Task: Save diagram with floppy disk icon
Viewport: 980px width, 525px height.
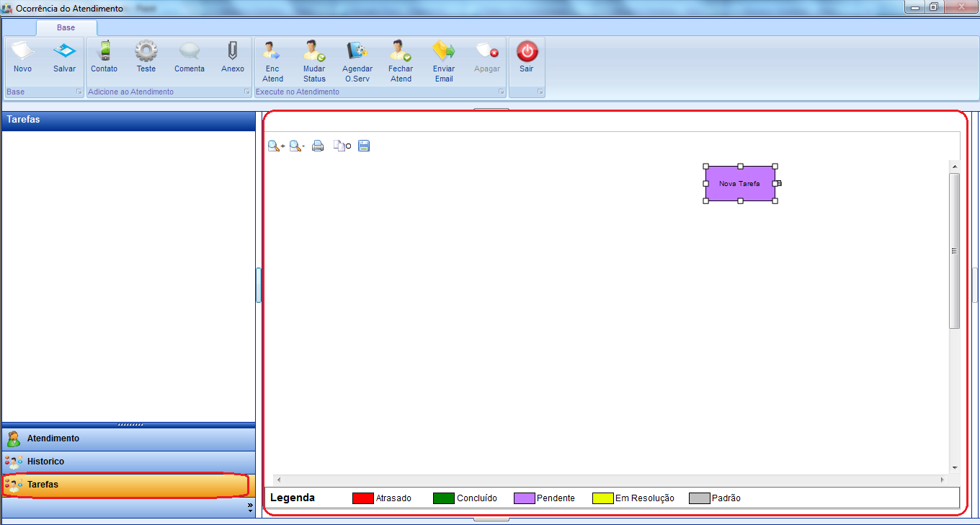Action: coord(364,146)
